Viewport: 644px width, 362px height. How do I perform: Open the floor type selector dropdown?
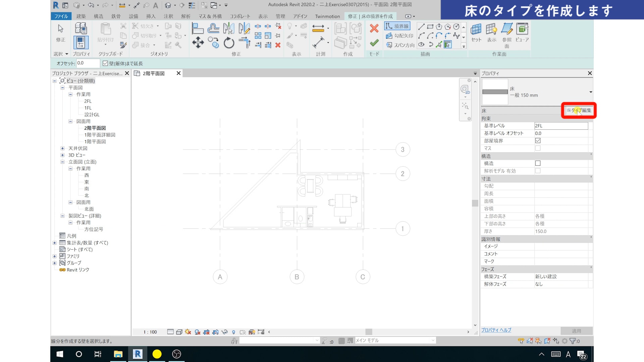590,92
